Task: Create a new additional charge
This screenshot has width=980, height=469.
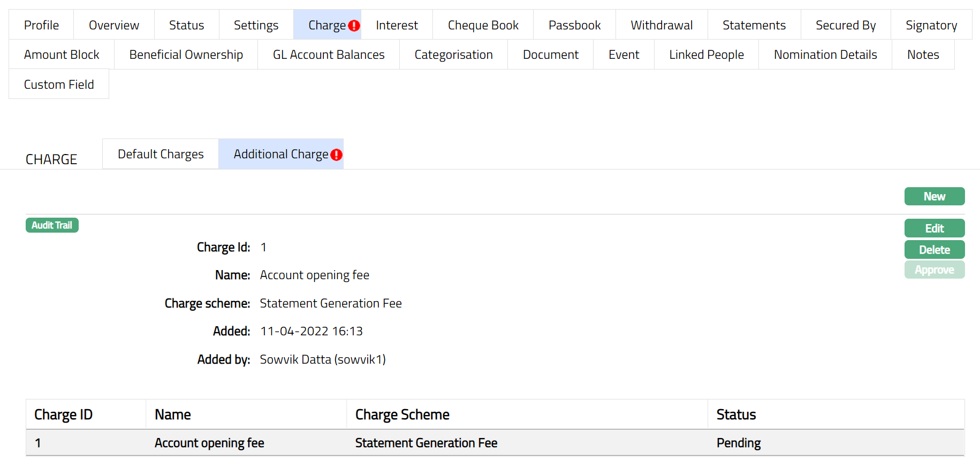Action: (x=934, y=196)
